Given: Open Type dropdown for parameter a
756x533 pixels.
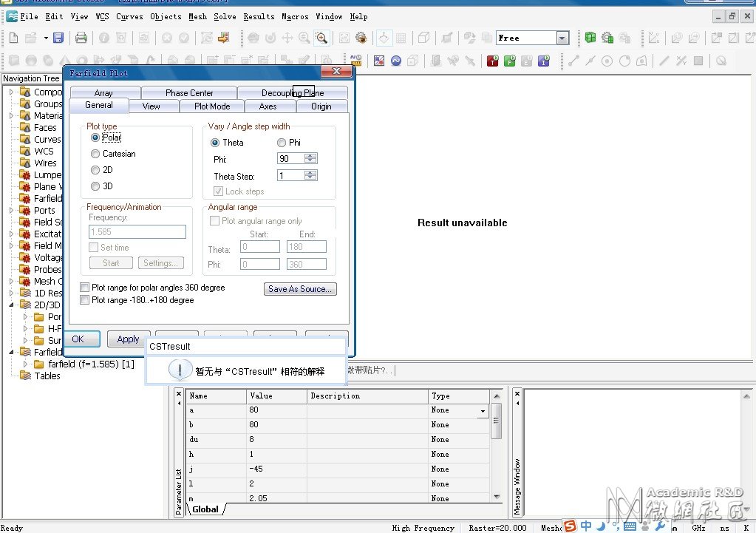Looking at the screenshot, I should (483, 411).
